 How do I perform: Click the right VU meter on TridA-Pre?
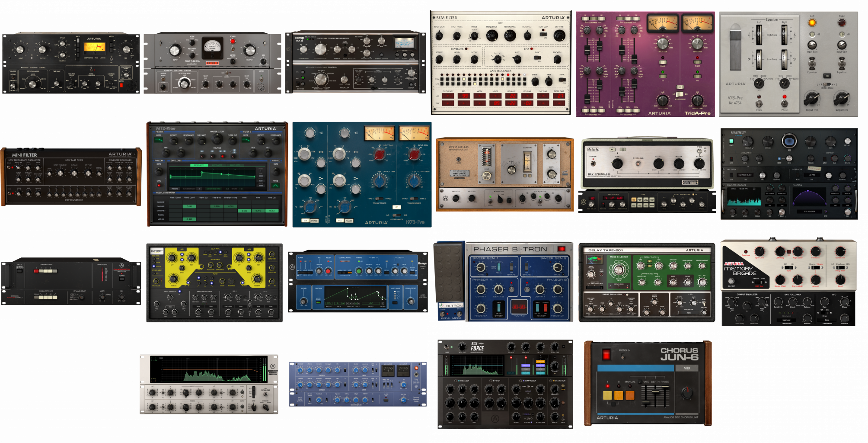tap(697, 24)
